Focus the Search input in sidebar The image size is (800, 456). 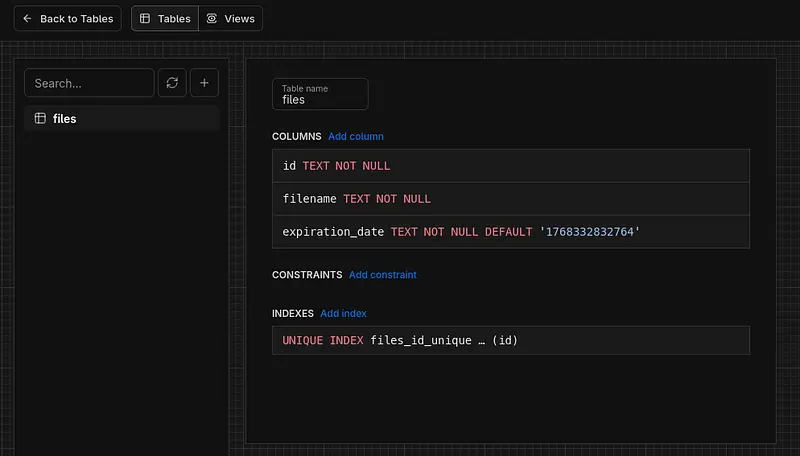tap(89, 83)
